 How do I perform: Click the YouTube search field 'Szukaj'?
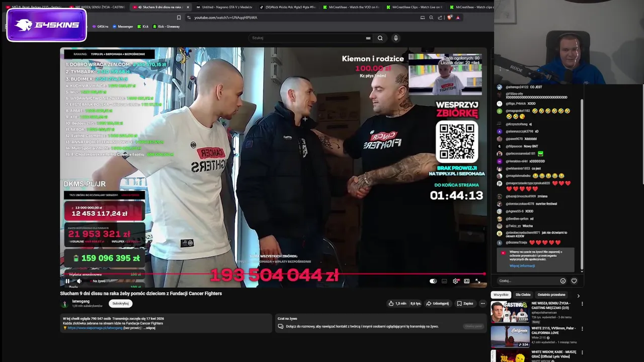tap(307, 38)
